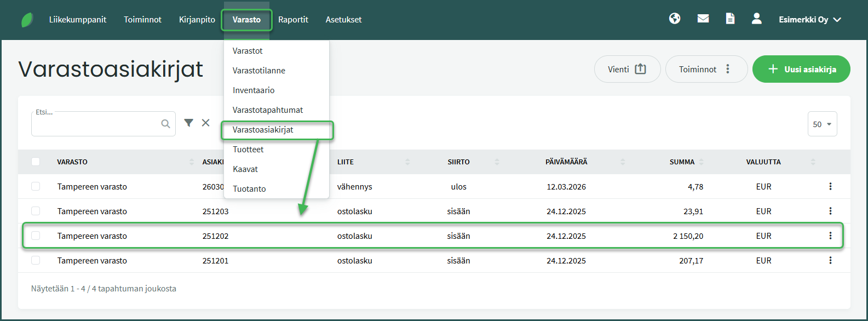The width and height of the screenshot is (868, 321).
Task: Open the globe language icon
Action: (675, 19)
